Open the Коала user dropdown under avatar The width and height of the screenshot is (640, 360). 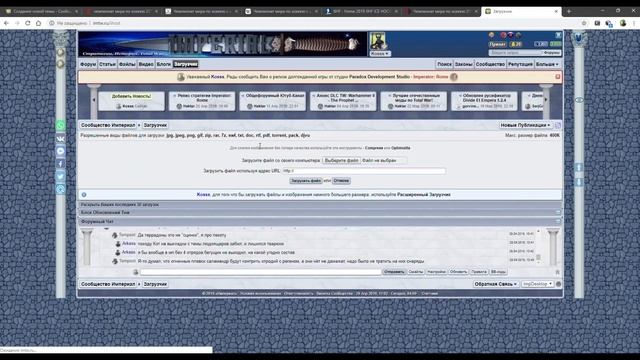380,53
